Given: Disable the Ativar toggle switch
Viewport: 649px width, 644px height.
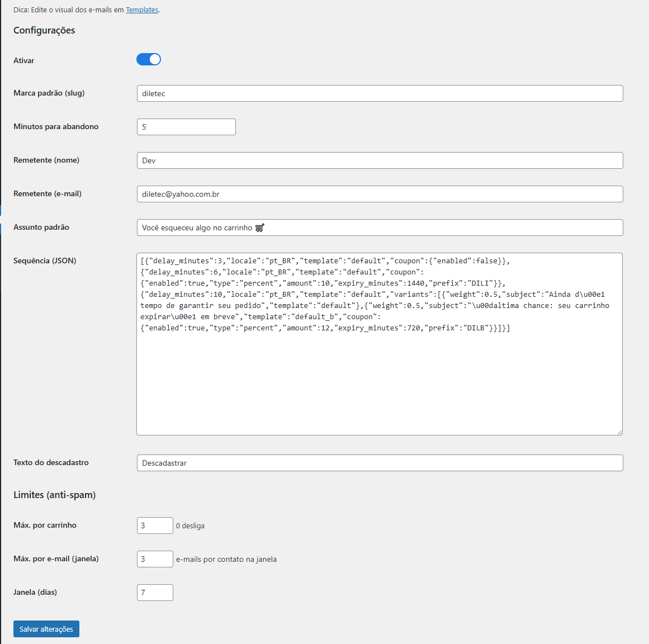Looking at the screenshot, I should [149, 59].
